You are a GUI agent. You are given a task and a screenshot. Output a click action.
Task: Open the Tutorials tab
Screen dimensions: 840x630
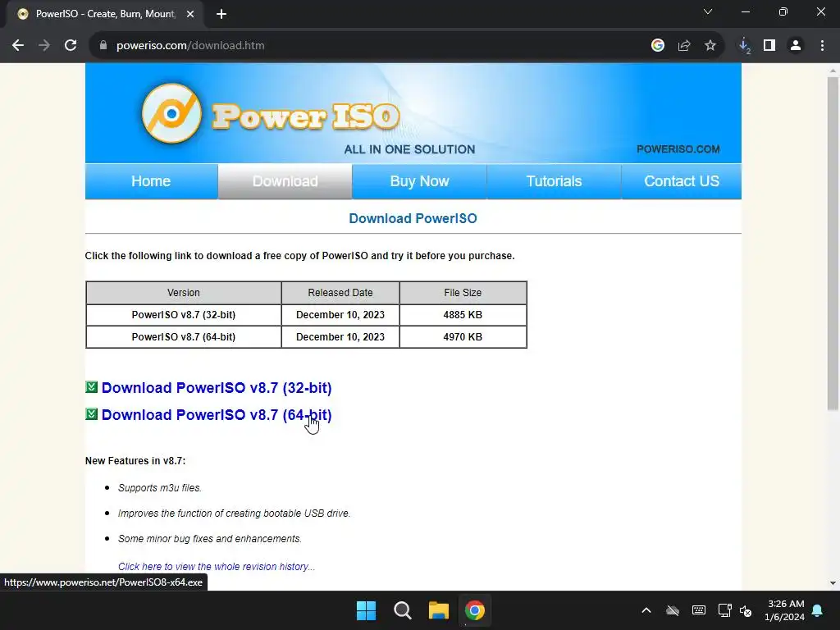[x=554, y=181]
